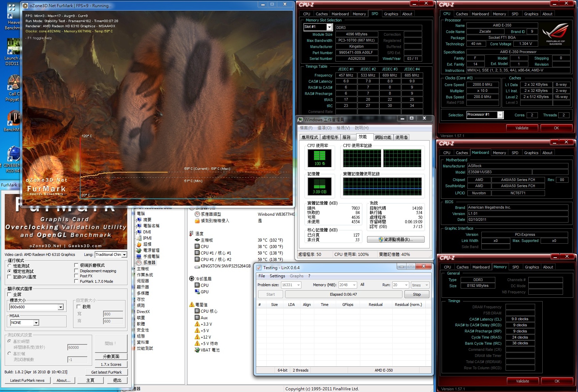Open the 檔案(F) menu in Task Manager
The image size is (578, 392).
(306, 128)
